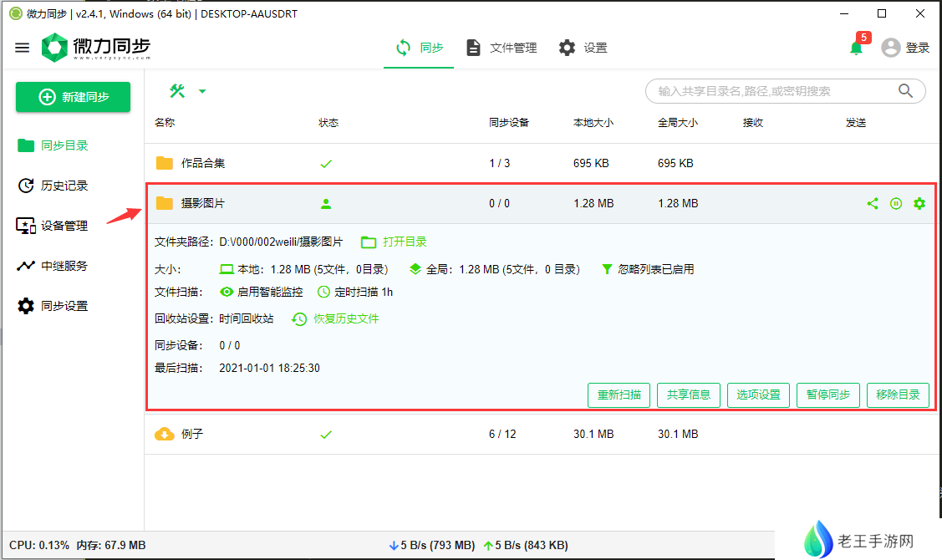
Task: Open the 设置 tab
Action: pyautogui.click(x=583, y=48)
